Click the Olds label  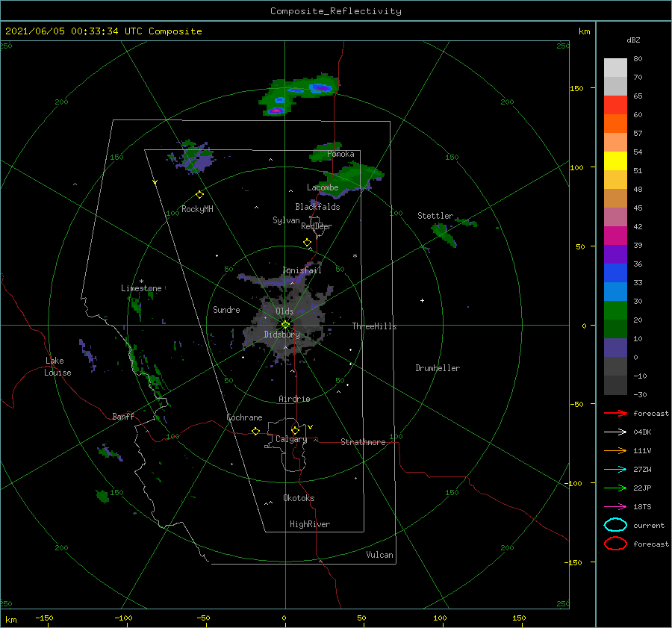pyautogui.click(x=284, y=311)
